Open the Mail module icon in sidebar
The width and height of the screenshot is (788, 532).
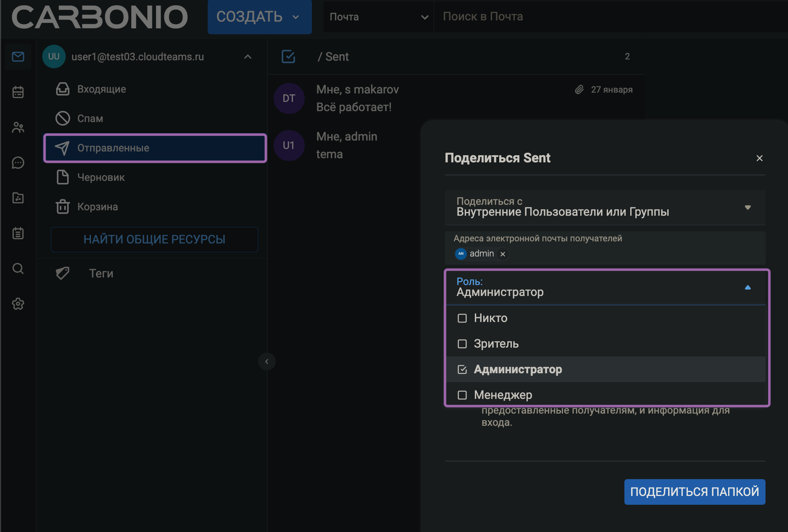click(18, 57)
